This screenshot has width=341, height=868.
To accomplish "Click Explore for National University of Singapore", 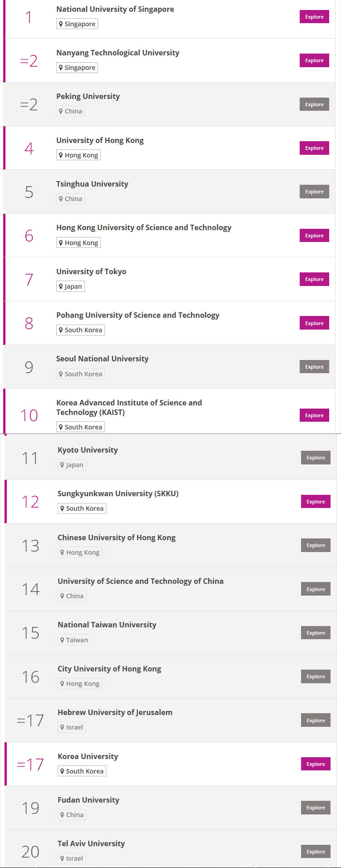I will pos(314,17).
